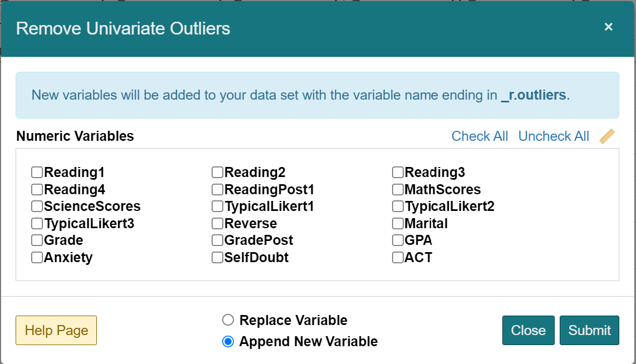This screenshot has width=636, height=364.
Task: Check the Reading1 variable checkbox
Action: coord(37,172)
